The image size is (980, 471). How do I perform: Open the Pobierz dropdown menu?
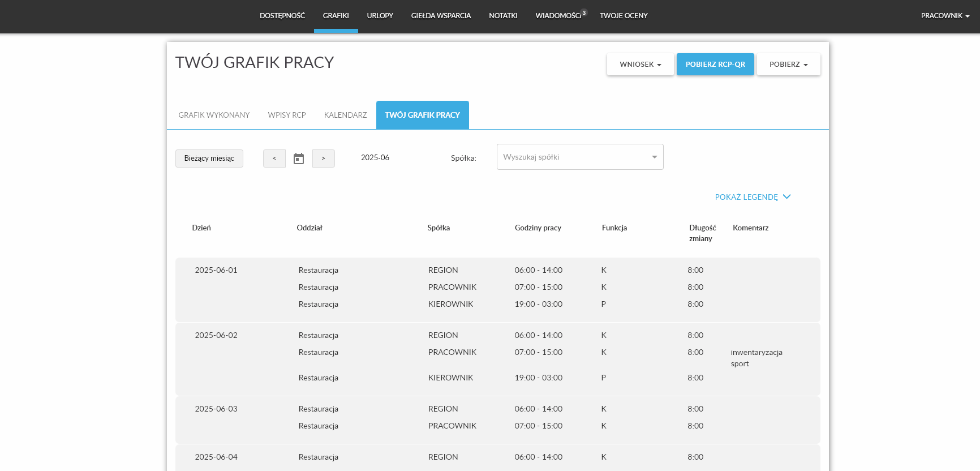[788, 65]
